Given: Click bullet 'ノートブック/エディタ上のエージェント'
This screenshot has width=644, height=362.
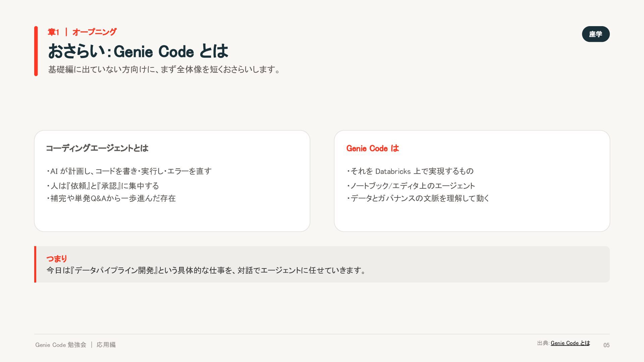Looking at the screenshot, I should point(411,186).
